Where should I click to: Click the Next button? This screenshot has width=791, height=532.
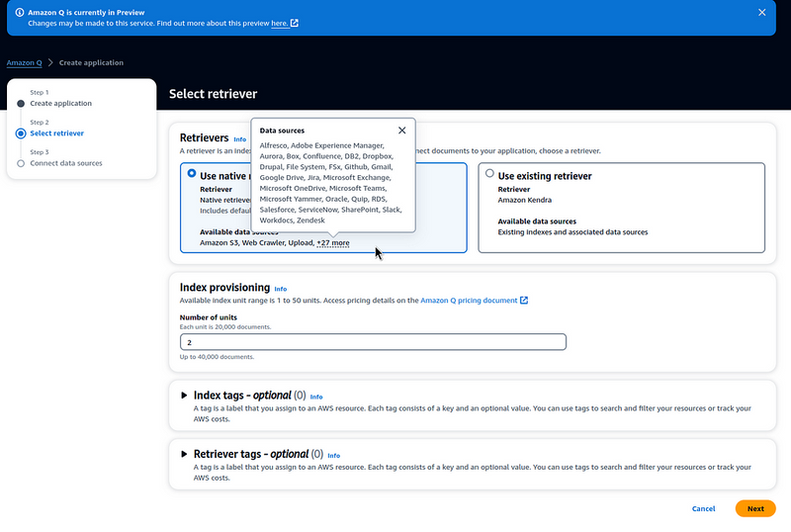click(755, 509)
